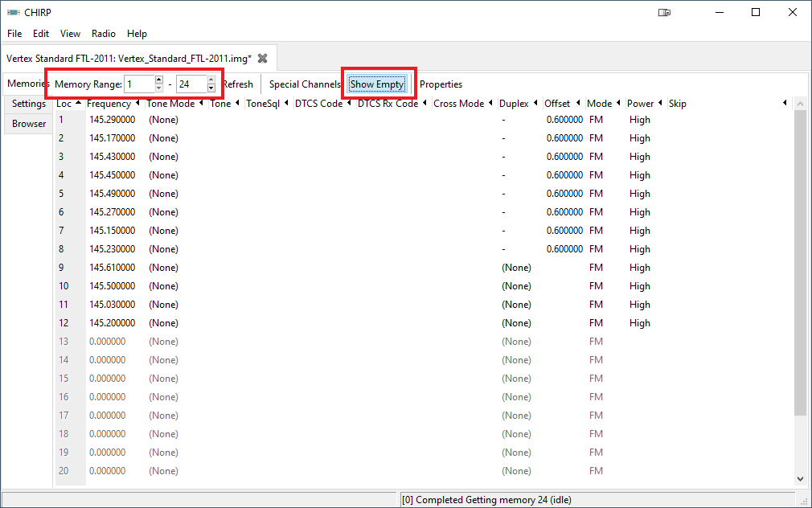Click the ToneSql column header

(267, 104)
